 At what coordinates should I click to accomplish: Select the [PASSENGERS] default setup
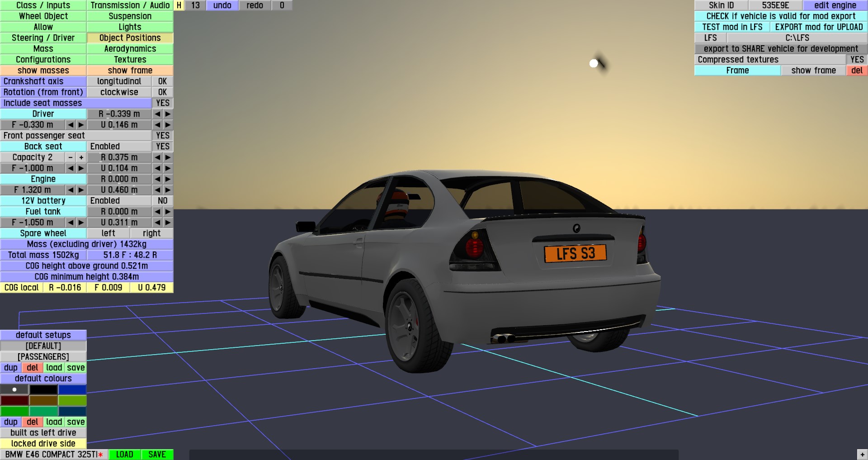point(43,357)
